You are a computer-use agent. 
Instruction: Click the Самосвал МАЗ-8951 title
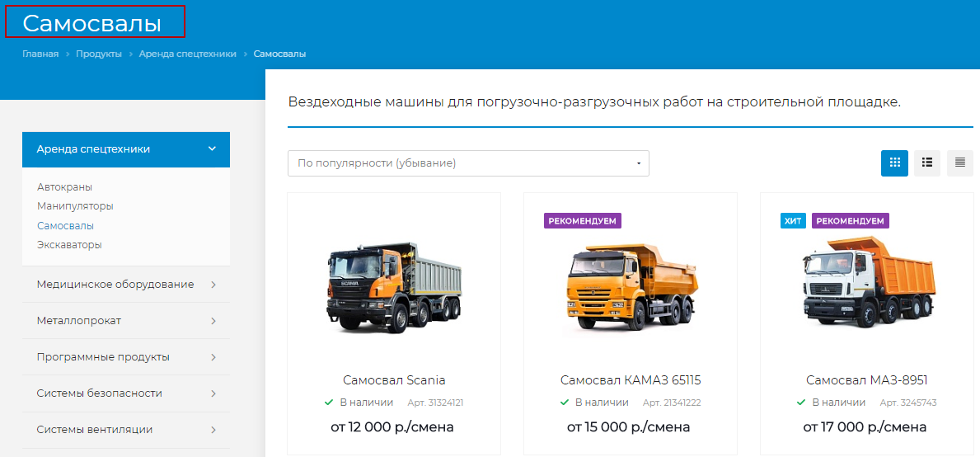(x=867, y=380)
